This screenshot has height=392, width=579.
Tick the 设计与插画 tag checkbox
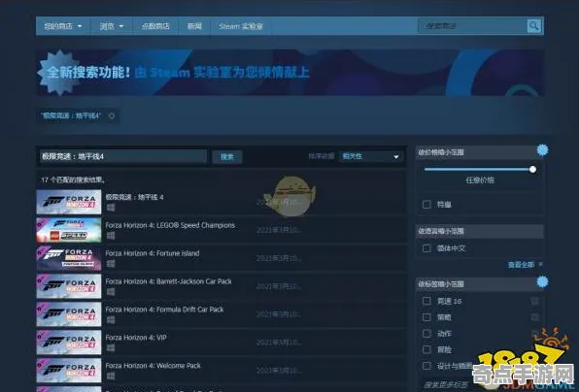426,366
